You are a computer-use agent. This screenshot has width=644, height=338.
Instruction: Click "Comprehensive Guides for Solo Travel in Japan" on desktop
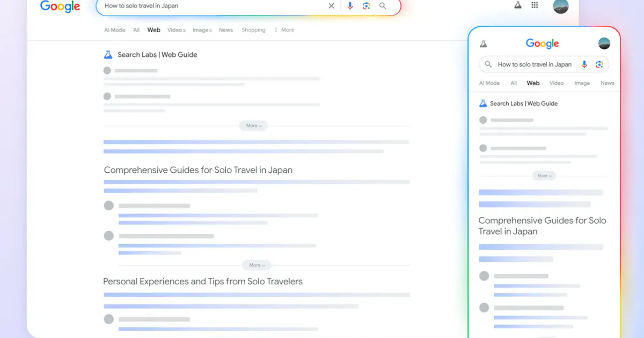tap(198, 170)
